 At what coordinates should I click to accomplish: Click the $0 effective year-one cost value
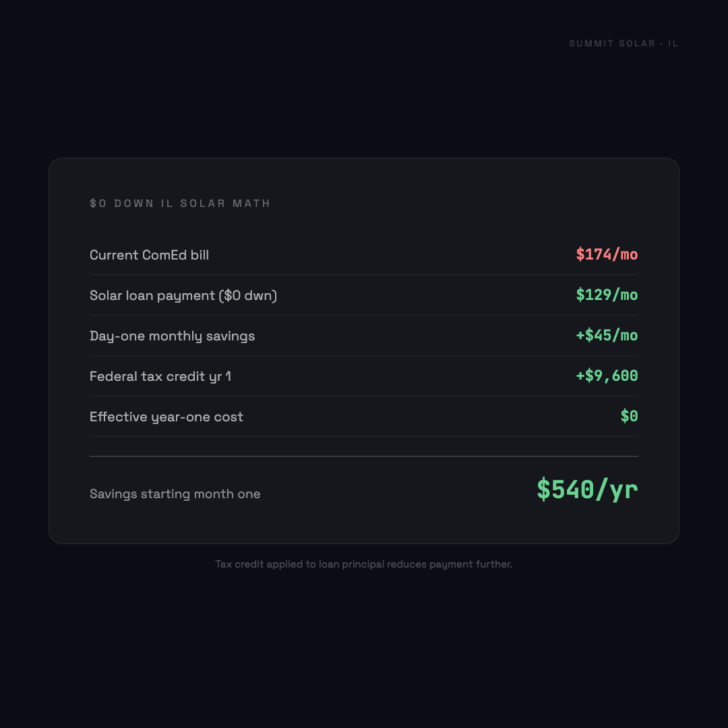click(x=629, y=417)
